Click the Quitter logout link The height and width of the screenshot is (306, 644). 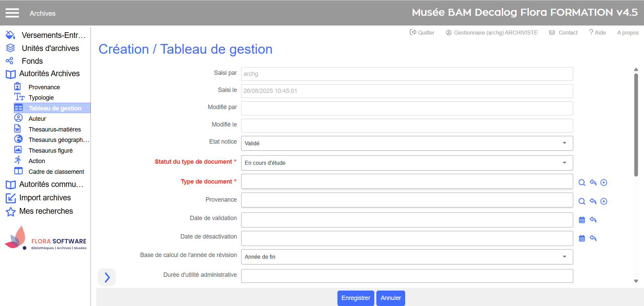point(422,33)
